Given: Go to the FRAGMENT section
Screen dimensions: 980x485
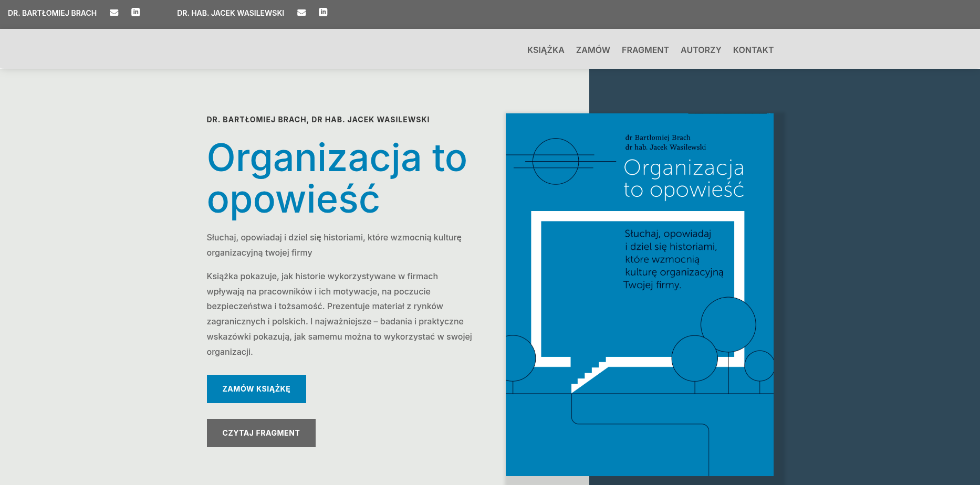Looking at the screenshot, I should 645,50.
